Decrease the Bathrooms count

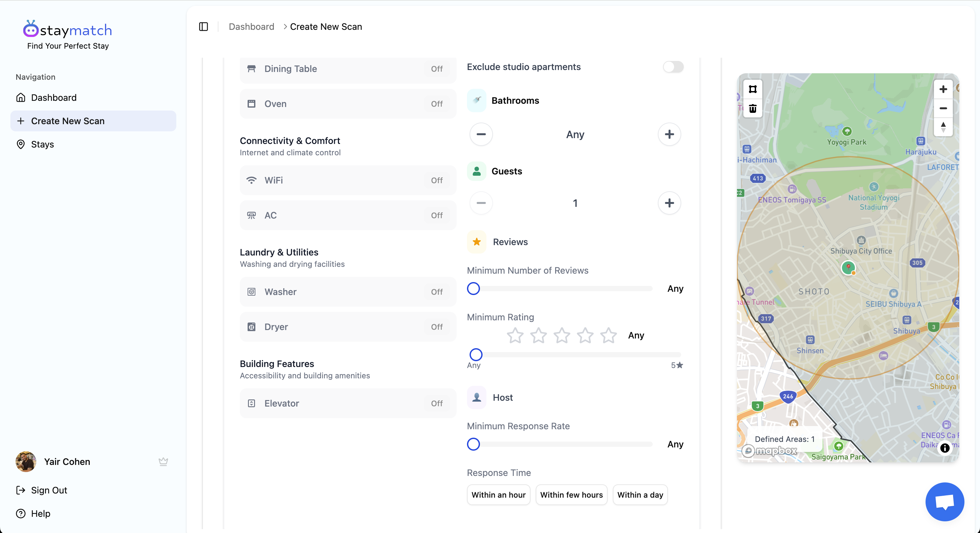coord(481,134)
